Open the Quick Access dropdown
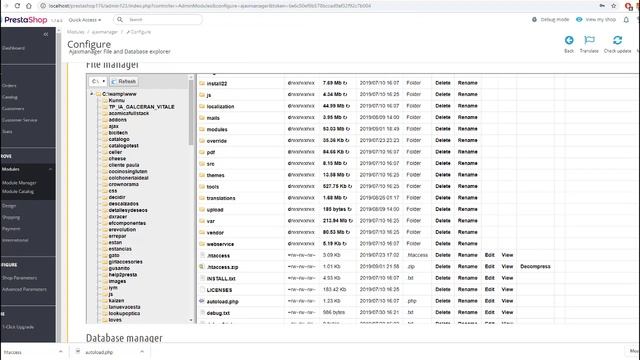Screen dimensions: 640x360 pyautogui.click(x=84, y=20)
